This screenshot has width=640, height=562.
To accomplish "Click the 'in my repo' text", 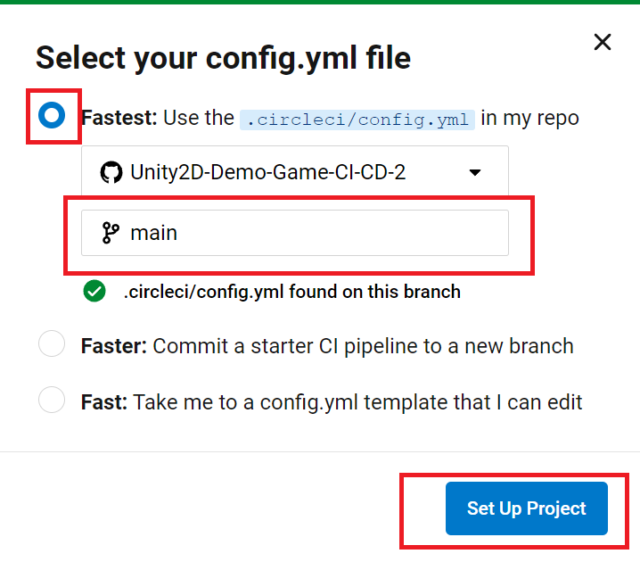I will [530, 119].
